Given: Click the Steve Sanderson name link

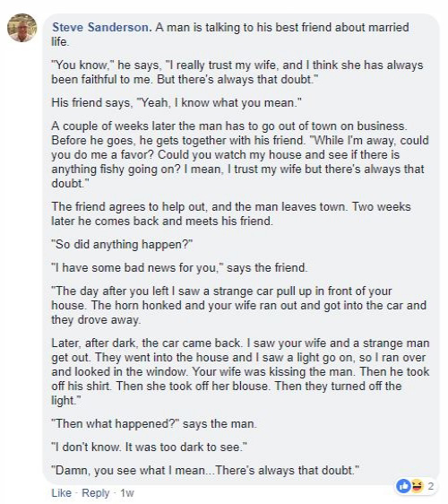Looking at the screenshot, I should point(101,27).
